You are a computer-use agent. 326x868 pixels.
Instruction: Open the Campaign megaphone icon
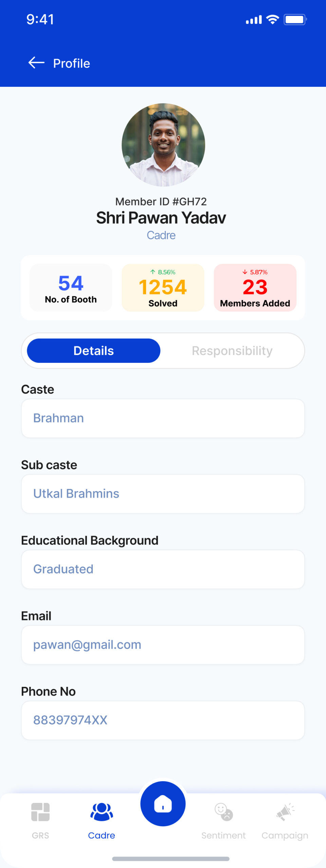285,812
